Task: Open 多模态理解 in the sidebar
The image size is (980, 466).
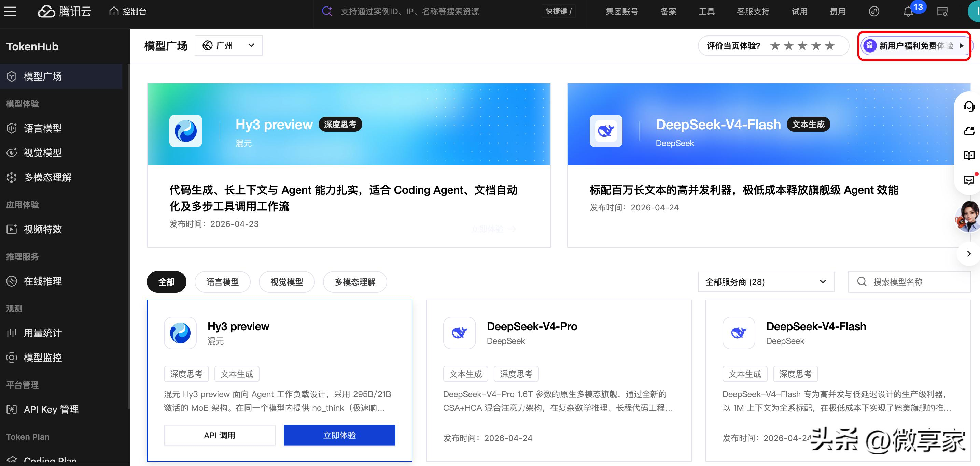Action: point(47,177)
